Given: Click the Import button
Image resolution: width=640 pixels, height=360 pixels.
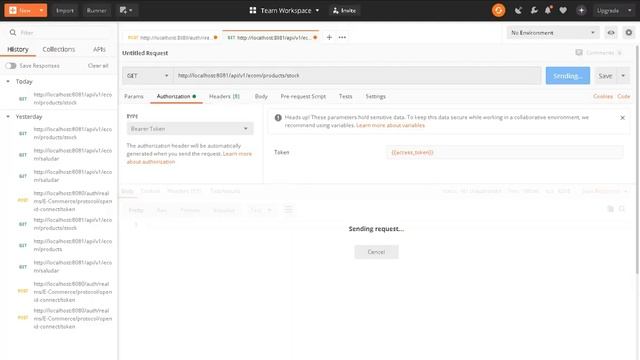Looking at the screenshot, I should pyautogui.click(x=65, y=10).
